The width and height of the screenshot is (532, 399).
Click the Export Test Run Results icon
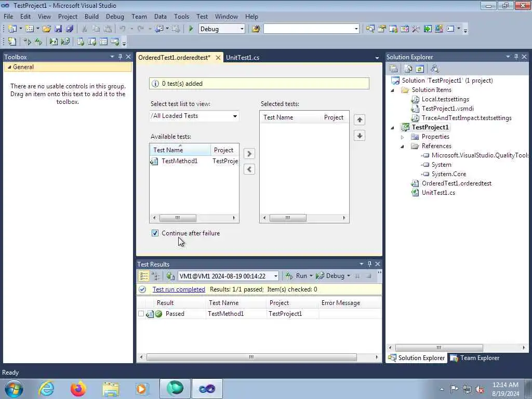170,276
